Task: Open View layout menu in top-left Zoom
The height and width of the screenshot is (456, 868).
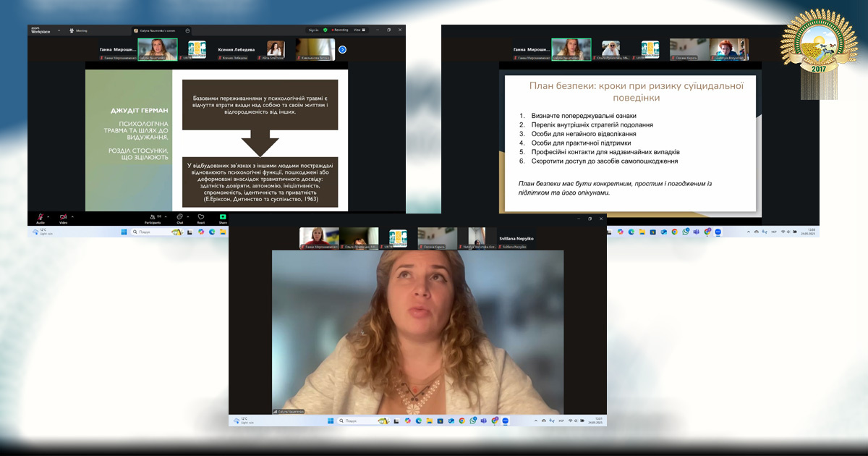Action: [359, 30]
